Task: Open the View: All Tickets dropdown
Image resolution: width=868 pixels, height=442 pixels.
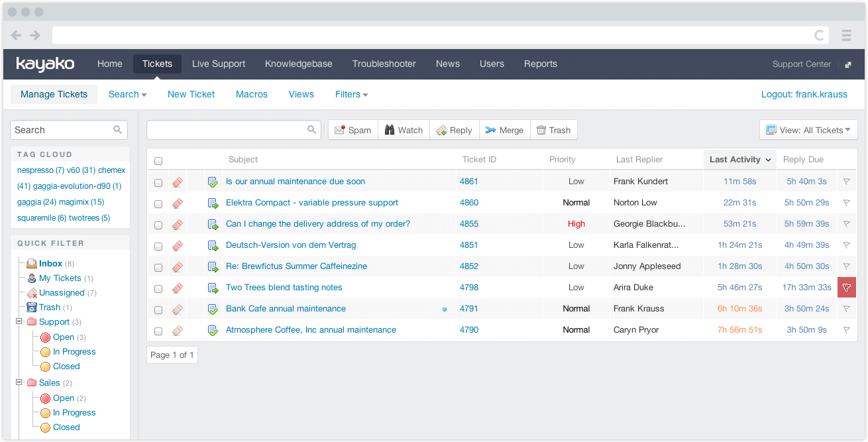Action: (x=808, y=130)
